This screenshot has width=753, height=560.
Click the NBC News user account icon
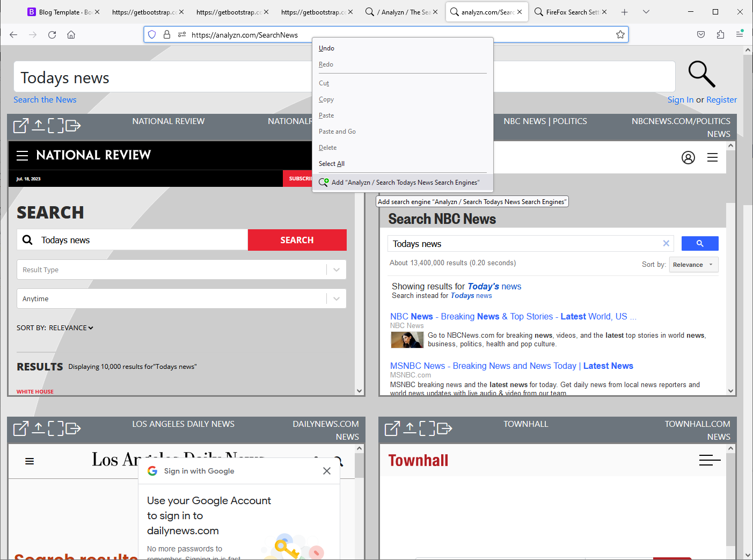(688, 157)
